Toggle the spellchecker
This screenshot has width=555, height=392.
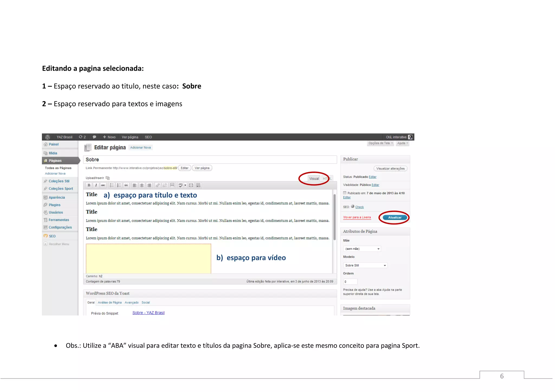point(180,185)
